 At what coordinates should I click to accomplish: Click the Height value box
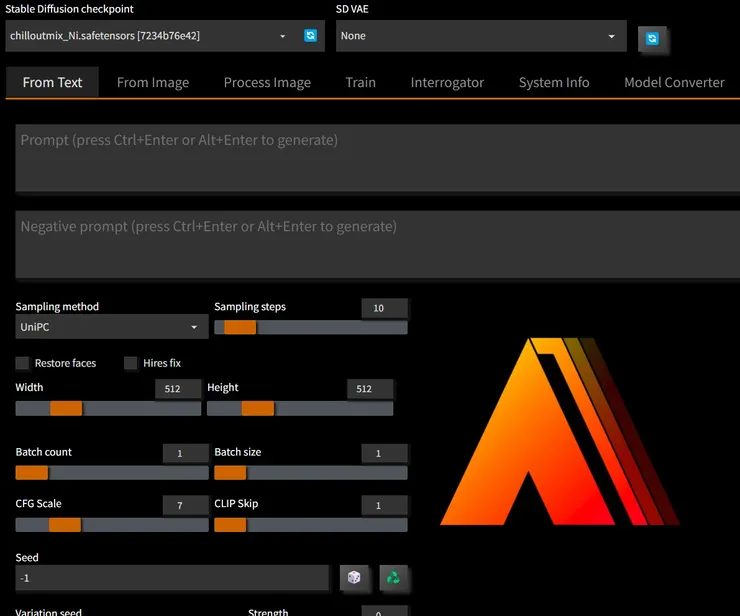pyautogui.click(x=370, y=388)
